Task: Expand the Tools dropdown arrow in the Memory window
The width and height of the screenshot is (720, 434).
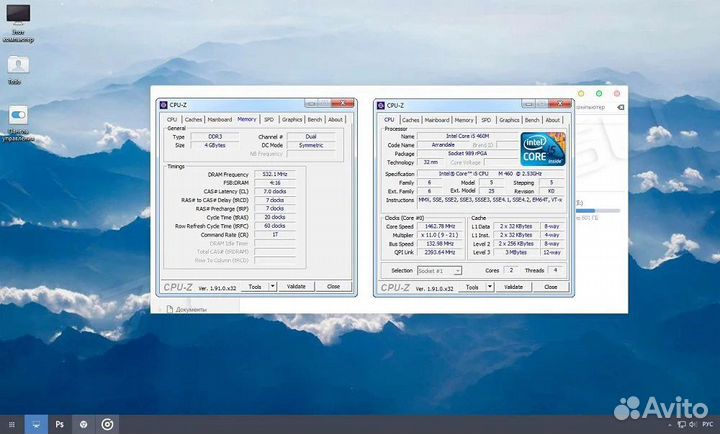Action: (273, 287)
